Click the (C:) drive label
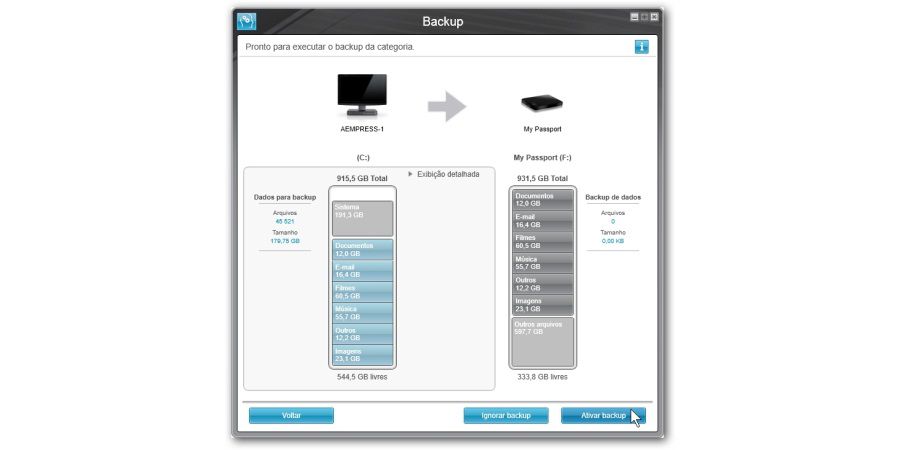 [362, 157]
